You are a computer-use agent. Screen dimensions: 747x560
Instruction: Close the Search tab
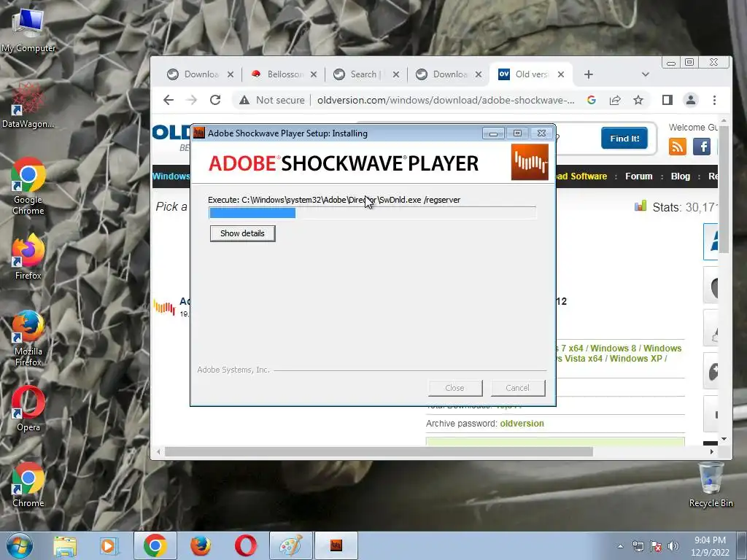[x=396, y=74]
